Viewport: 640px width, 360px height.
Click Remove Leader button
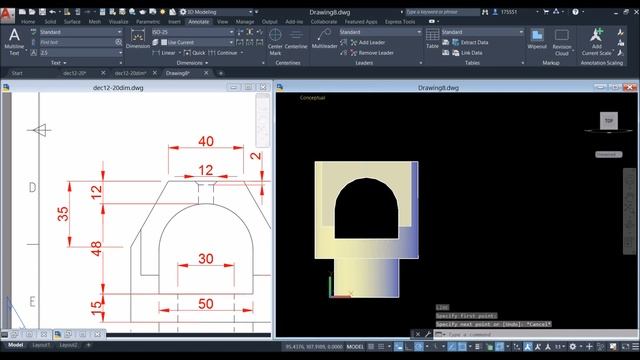(372, 53)
